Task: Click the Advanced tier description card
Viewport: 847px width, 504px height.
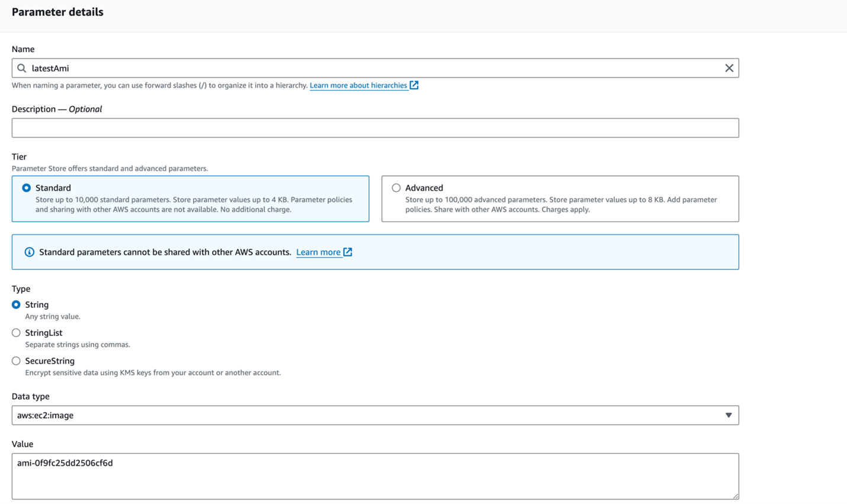Action: tap(560, 200)
